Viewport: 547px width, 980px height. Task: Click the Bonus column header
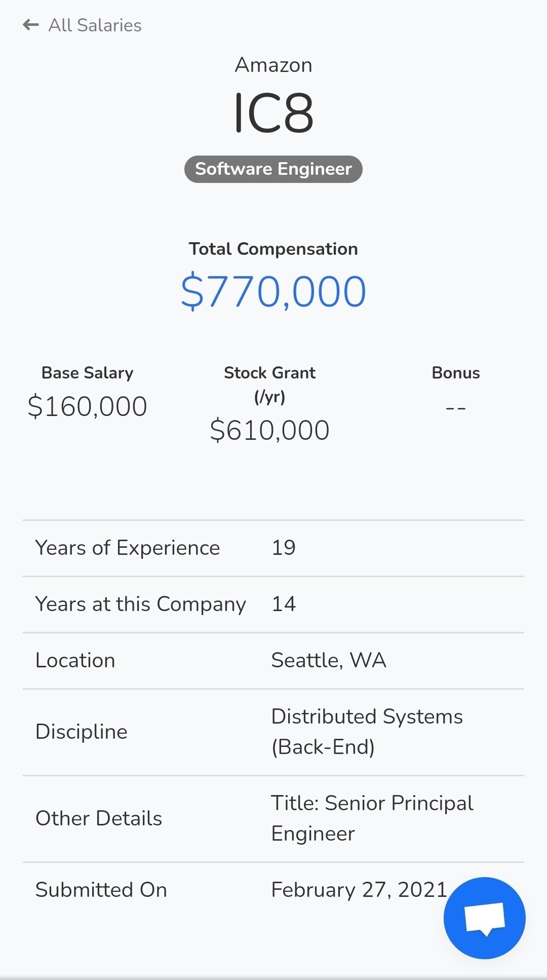click(456, 373)
